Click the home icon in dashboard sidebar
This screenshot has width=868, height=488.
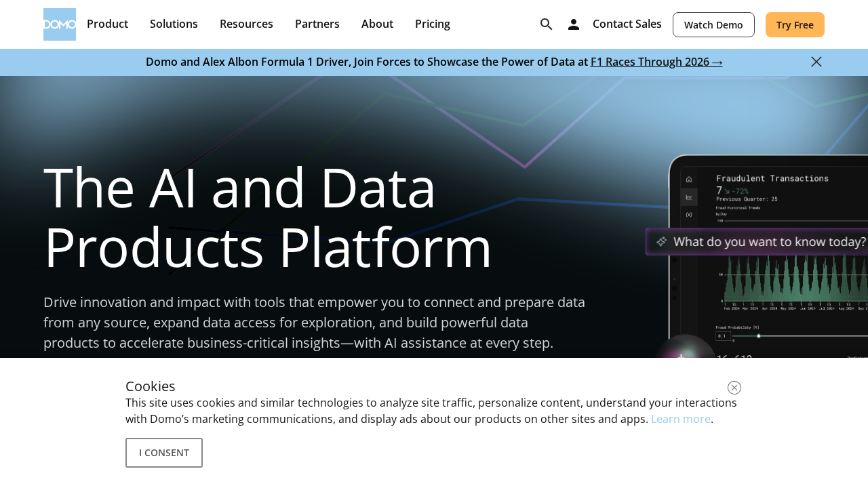tap(688, 178)
